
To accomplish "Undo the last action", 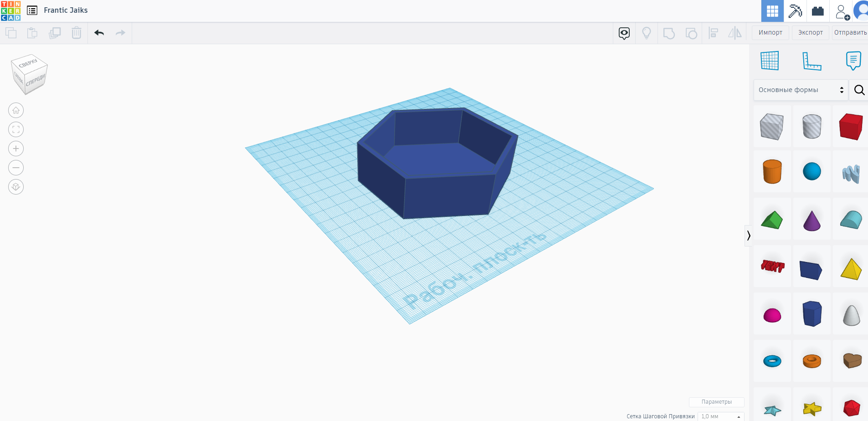I will pos(99,33).
